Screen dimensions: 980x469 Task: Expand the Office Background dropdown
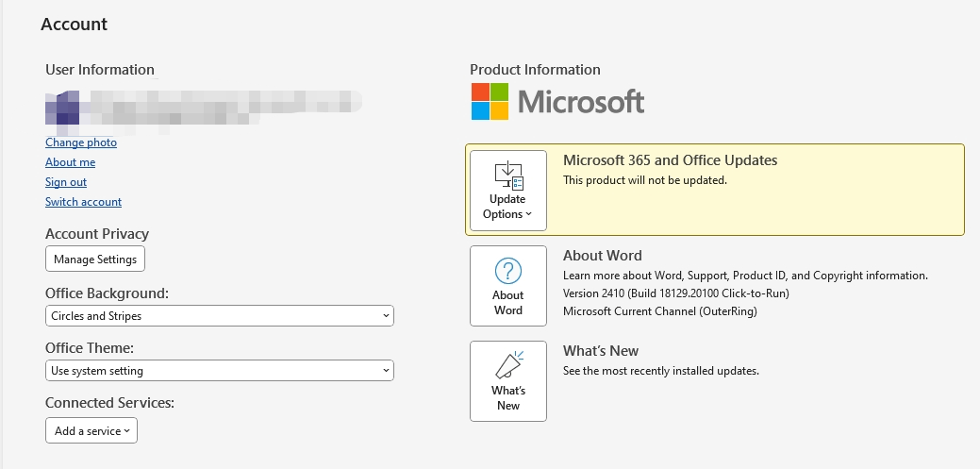coord(220,316)
